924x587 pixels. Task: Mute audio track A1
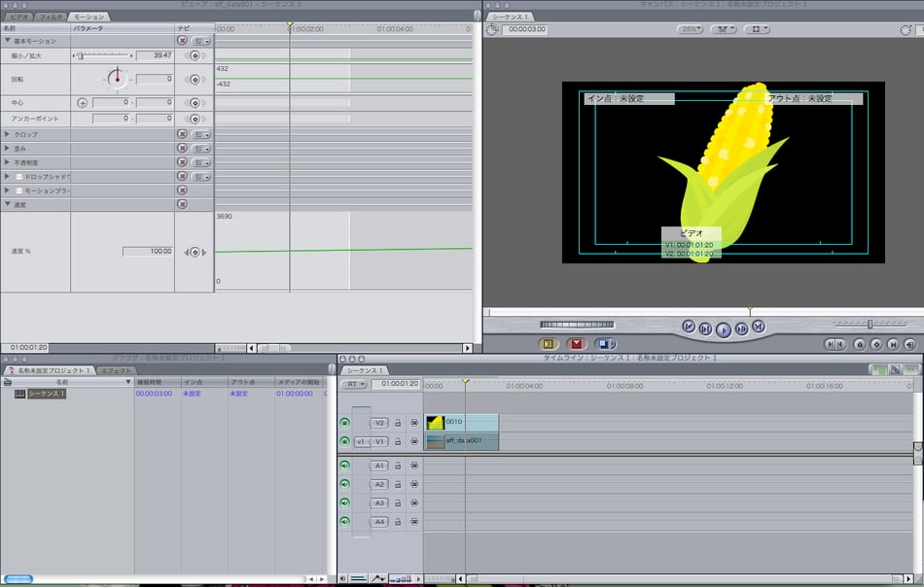(x=344, y=466)
